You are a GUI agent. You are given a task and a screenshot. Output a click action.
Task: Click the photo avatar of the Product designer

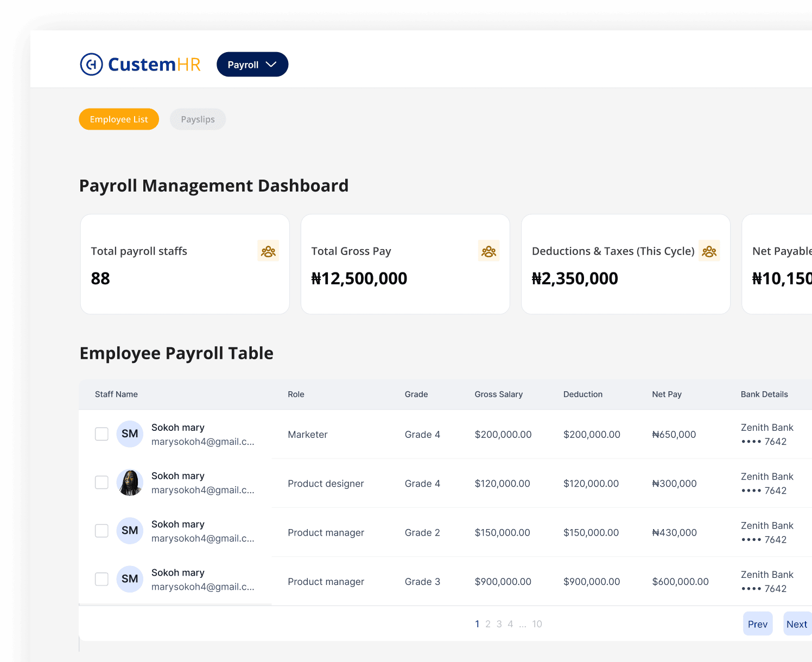point(130,482)
